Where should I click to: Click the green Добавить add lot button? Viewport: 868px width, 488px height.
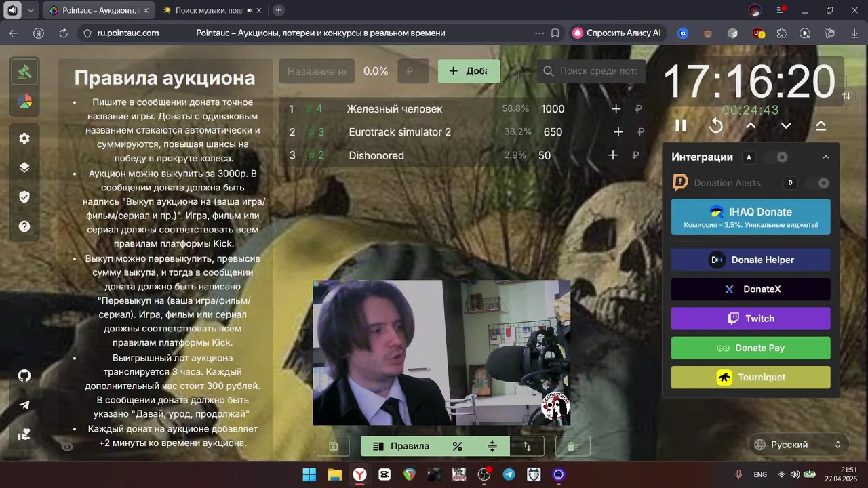click(x=469, y=71)
